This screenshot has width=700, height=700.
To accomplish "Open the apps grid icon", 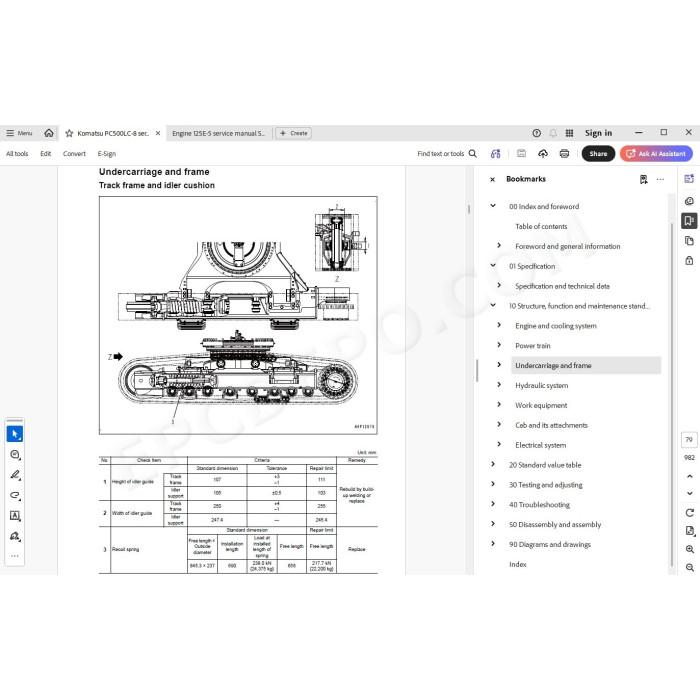I will coord(569,133).
